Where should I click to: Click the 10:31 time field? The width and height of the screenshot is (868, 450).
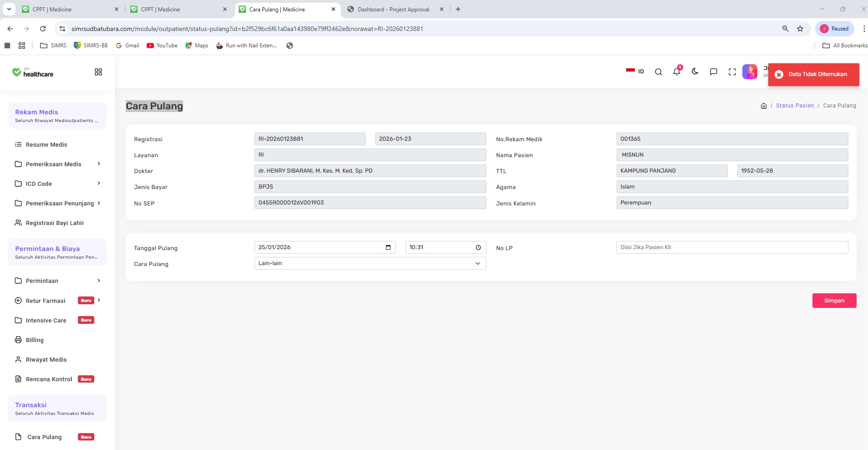point(446,247)
